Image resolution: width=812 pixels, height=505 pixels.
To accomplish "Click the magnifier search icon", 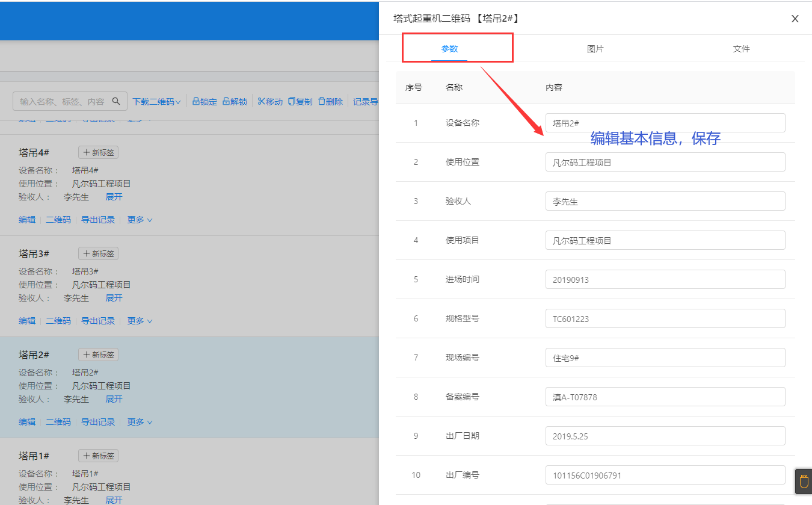I will [116, 101].
